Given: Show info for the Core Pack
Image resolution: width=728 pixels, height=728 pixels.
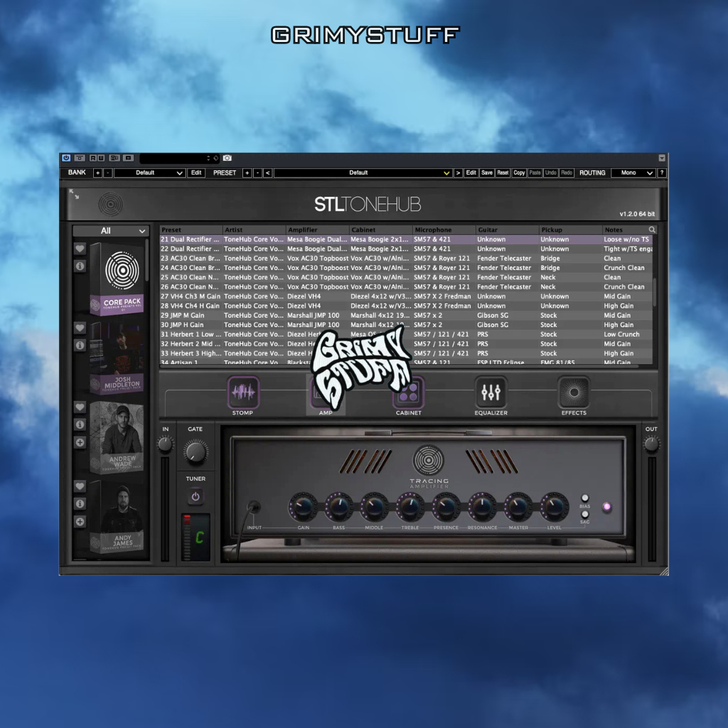Looking at the screenshot, I should pos(80,266).
